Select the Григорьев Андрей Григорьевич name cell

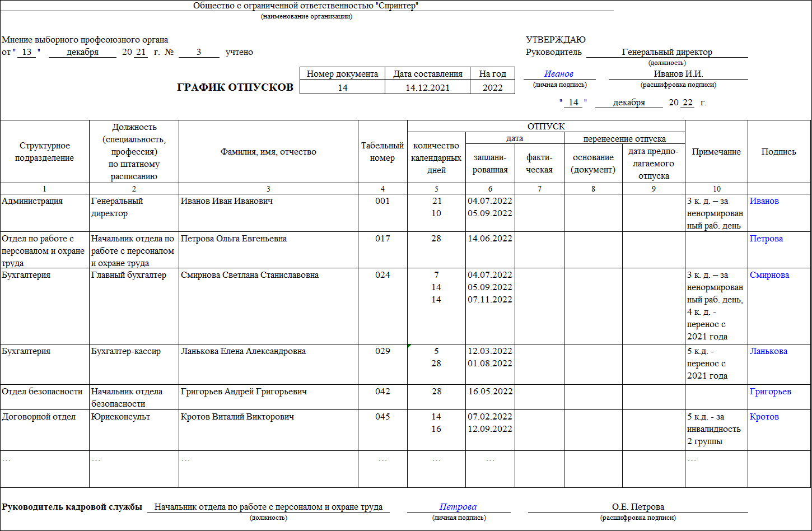[x=268, y=397]
